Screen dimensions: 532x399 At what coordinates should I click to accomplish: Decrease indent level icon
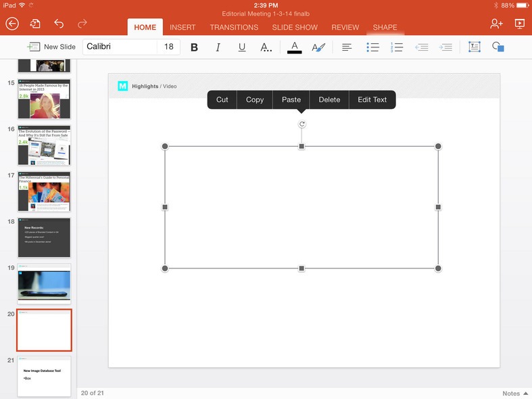(421, 47)
